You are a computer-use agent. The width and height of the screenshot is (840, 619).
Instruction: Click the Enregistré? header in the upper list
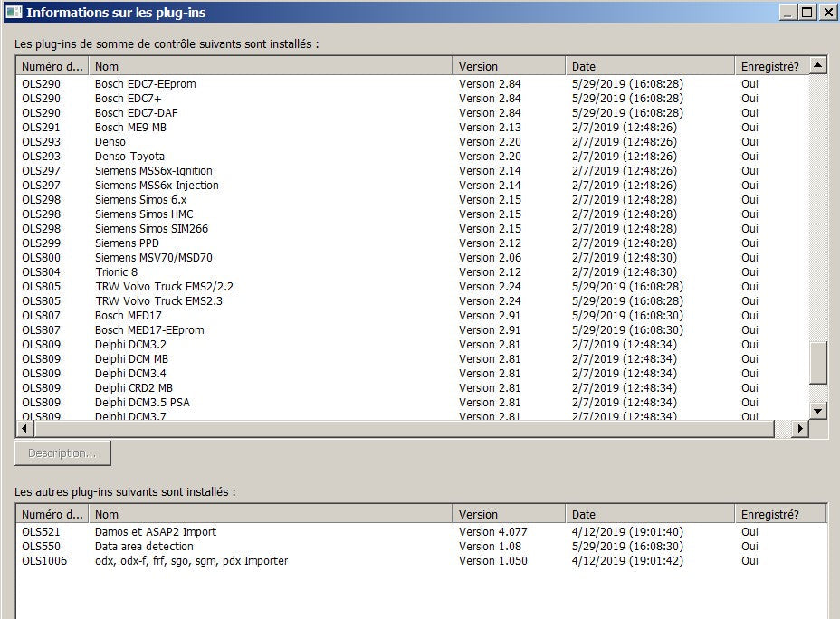coord(771,66)
